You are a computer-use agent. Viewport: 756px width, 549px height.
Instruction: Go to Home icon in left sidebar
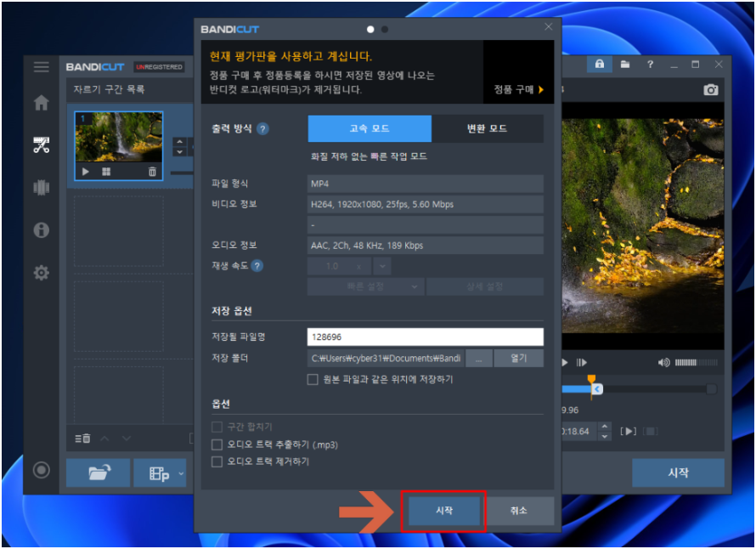42,102
